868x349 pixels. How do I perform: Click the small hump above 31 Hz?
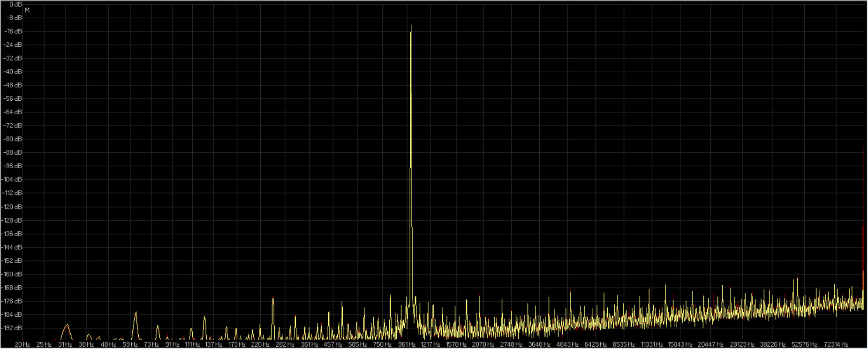coord(67,326)
